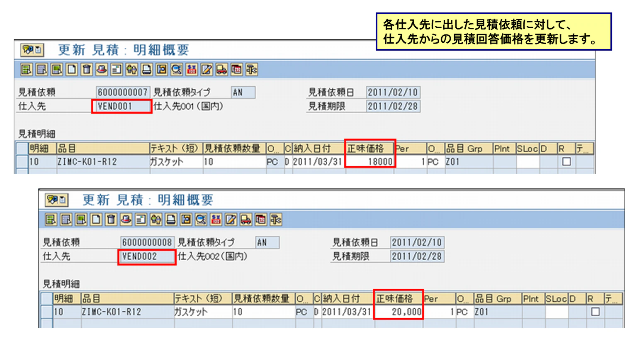Click the 仕入先001（国内） vendor name text
This screenshot has width=644, height=339.
pos(189,106)
